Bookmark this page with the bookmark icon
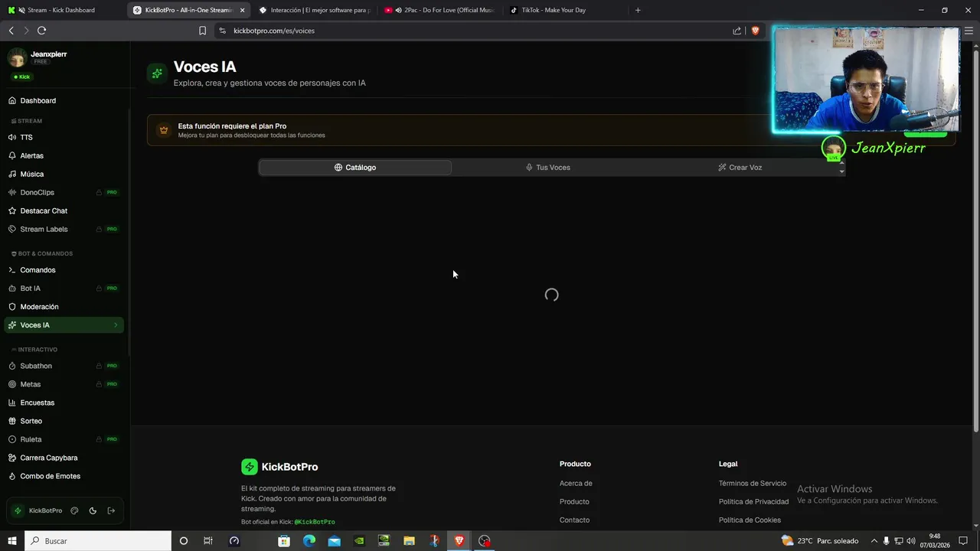This screenshot has width=980, height=551. coord(202,31)
